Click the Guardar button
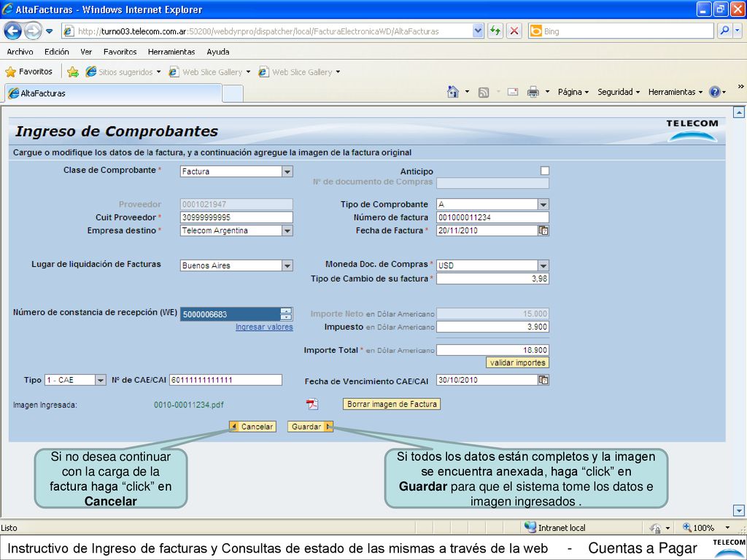Image resolution: width=747 pixels, height=560 pixels. click(x=310, y=427)
